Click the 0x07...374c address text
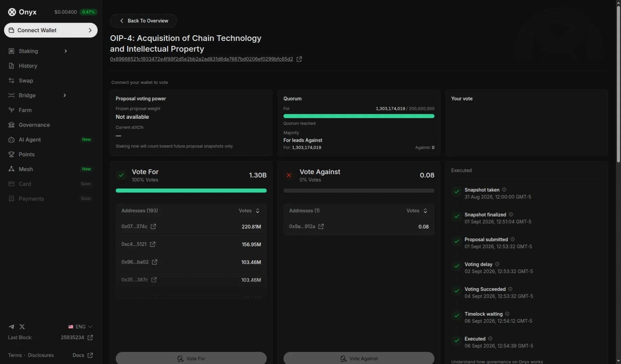This screenshot has height=364, width=621. (134, 226)
